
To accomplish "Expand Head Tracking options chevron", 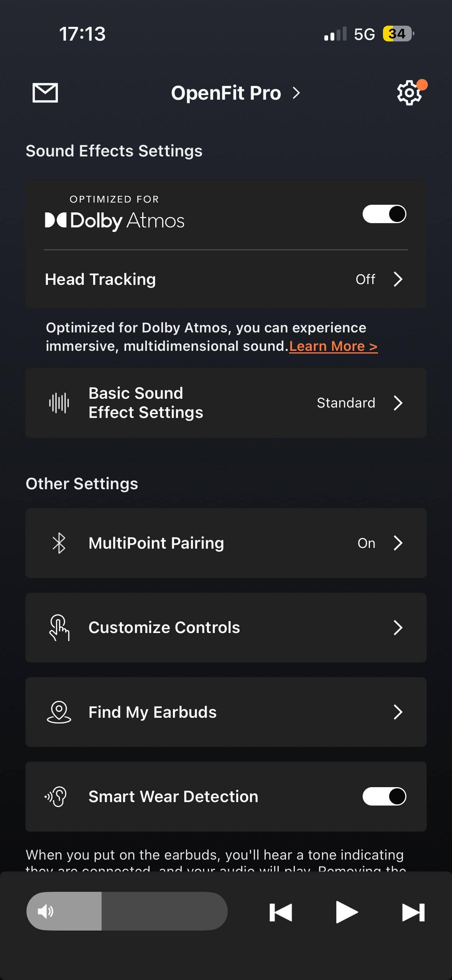I will point(398,279).
